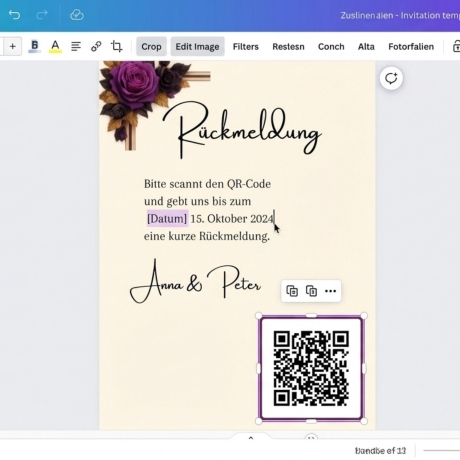Click the Conch toolbar option
Screen dimensions: 460x460
[x=331, y=47]
